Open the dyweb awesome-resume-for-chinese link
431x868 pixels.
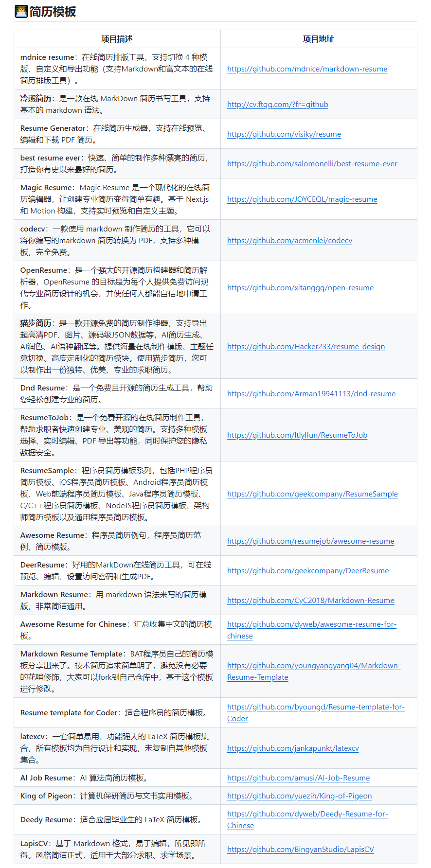312,630
